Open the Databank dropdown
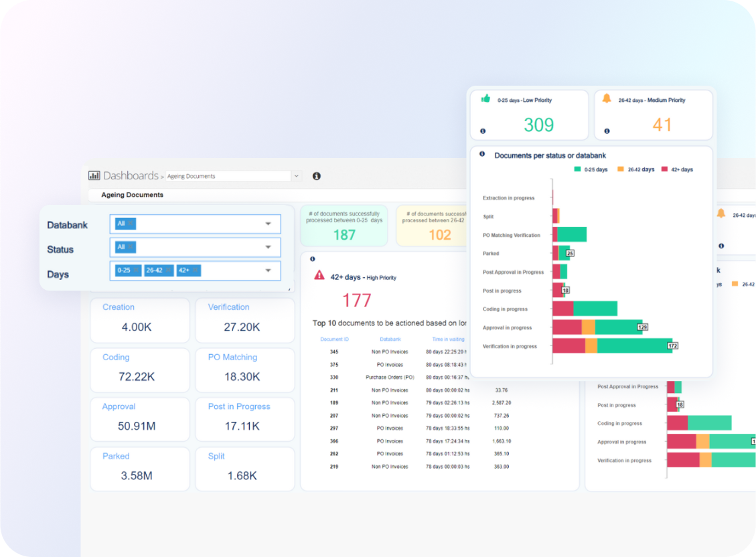 [x=268, y=224]
